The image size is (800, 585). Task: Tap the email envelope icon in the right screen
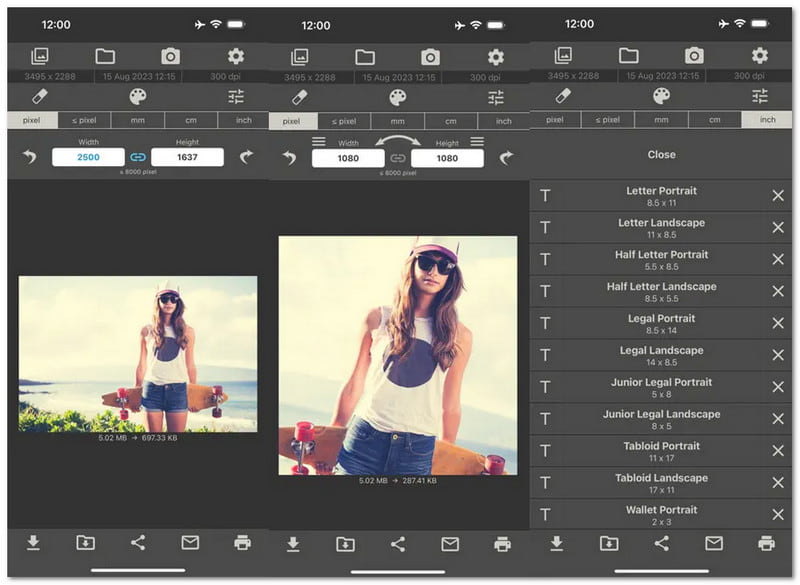pos(714,543)
